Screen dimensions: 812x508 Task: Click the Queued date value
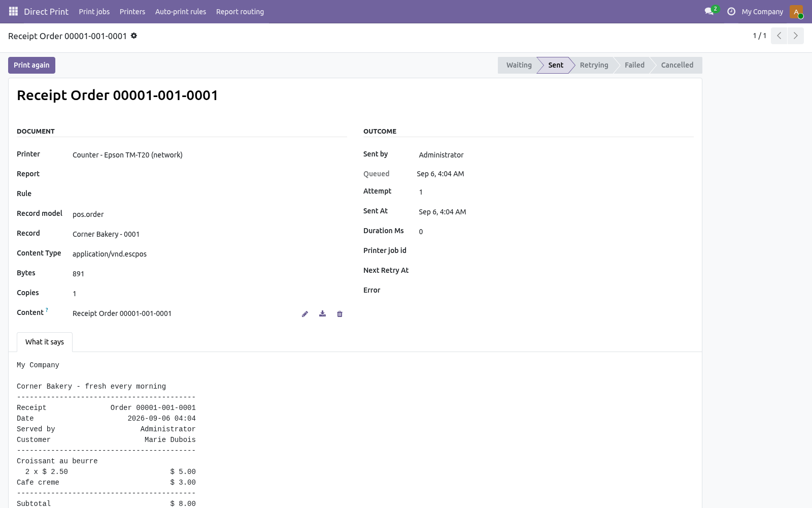[x=441, y=174]
